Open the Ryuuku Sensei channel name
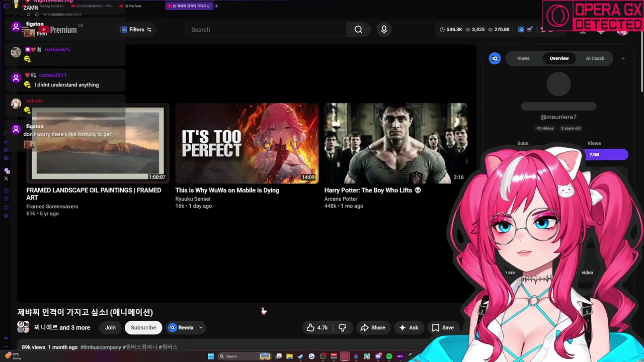 (x=193, y=199)
